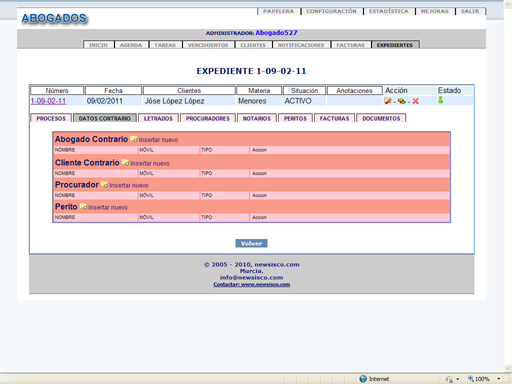Click the Situación column header
The width and height of the screenshot is (512, 384).
pos(304,91)
